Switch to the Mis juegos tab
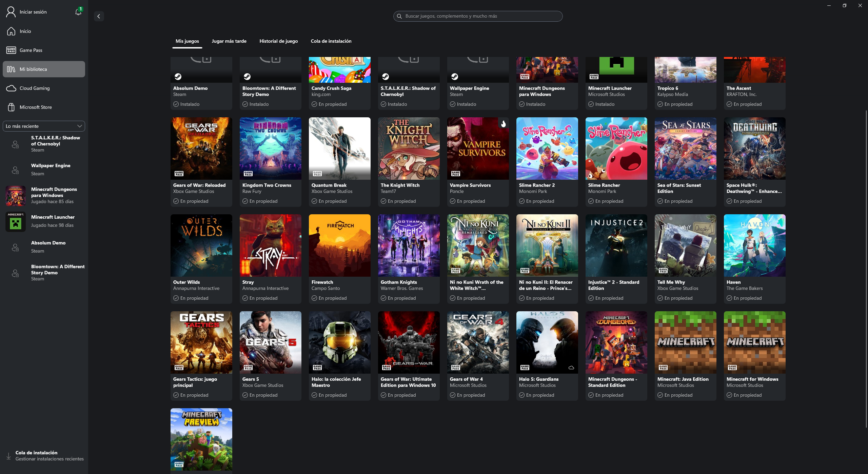Viewport: 868px width, 474px height. click(187, 41)
